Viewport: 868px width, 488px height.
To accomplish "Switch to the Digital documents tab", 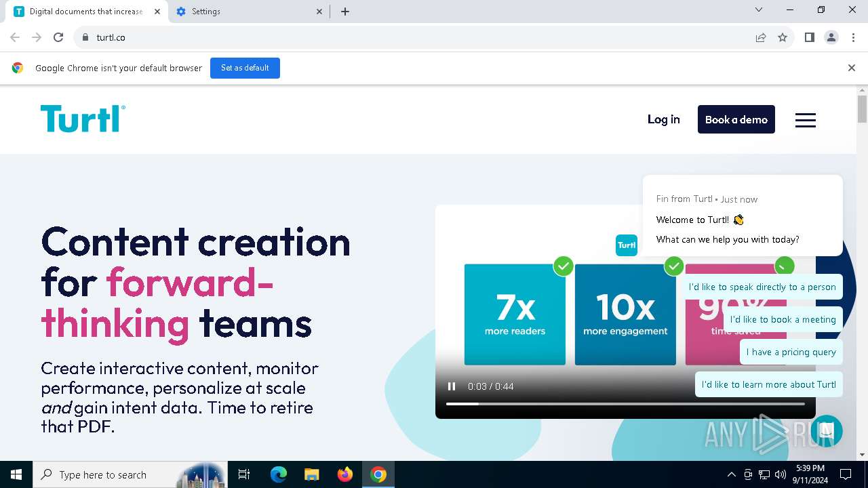I will pyautogui.click(x=85, y=12).
